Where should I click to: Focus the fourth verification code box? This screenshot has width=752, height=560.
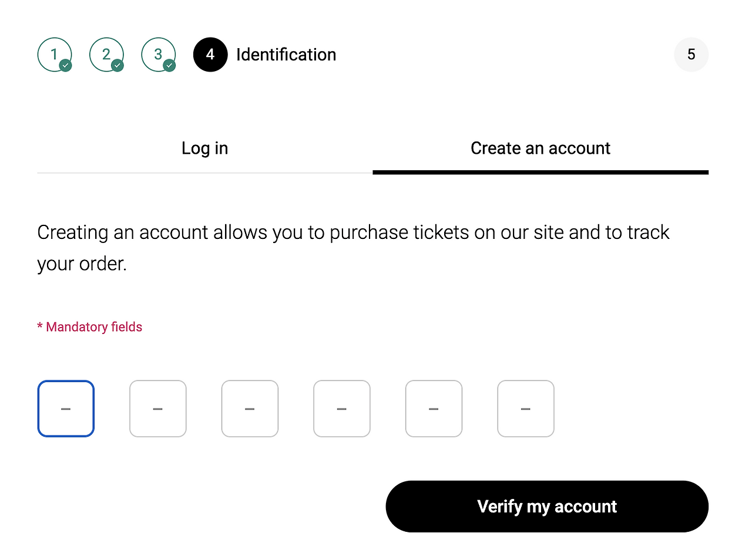click(342, 409)
